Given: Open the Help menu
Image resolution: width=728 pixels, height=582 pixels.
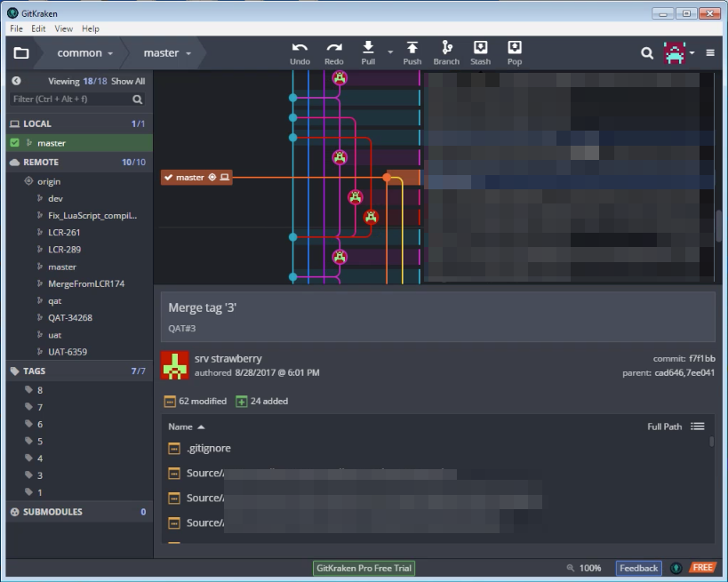Looking at the screenshot, I should coord(91,28).
